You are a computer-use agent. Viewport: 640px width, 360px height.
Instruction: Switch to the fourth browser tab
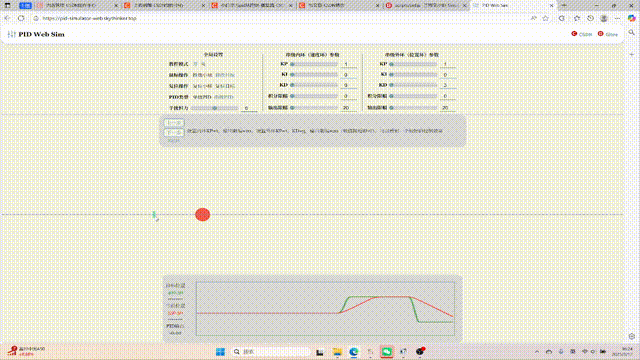[339, 5]
